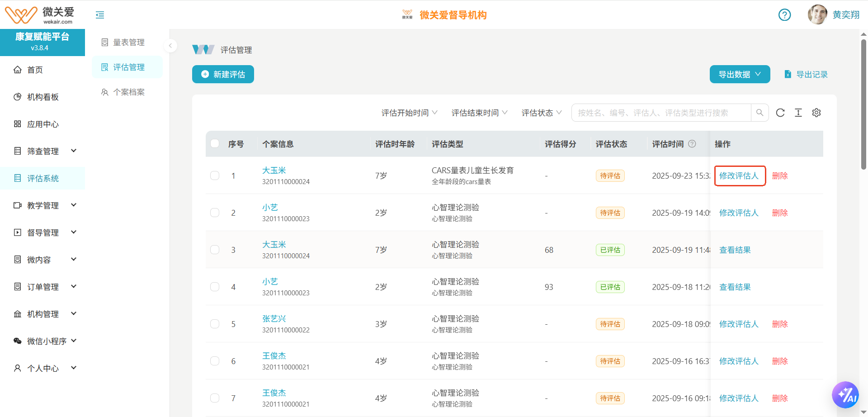Open the 导出数据 dropdown button
This screenshot has width=868, height=417.
(x=740, y=74)
